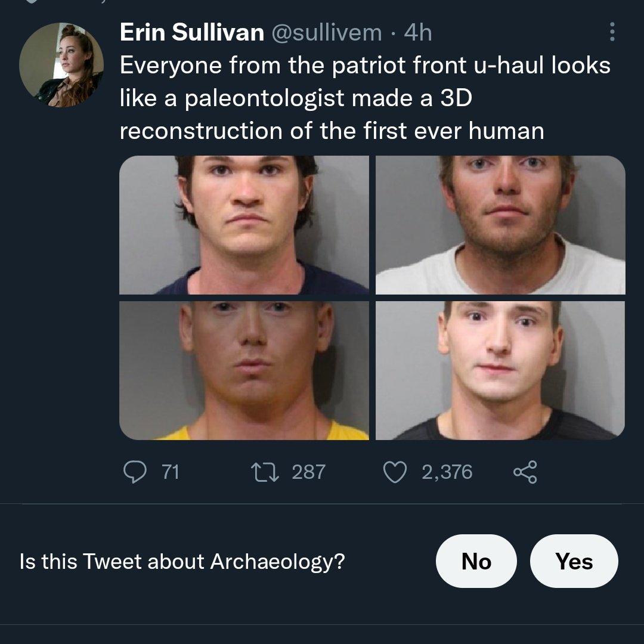Like the tweet with the heart icon
The width and height of the screenshot is (644, 644).
click(x=394, y=472)
